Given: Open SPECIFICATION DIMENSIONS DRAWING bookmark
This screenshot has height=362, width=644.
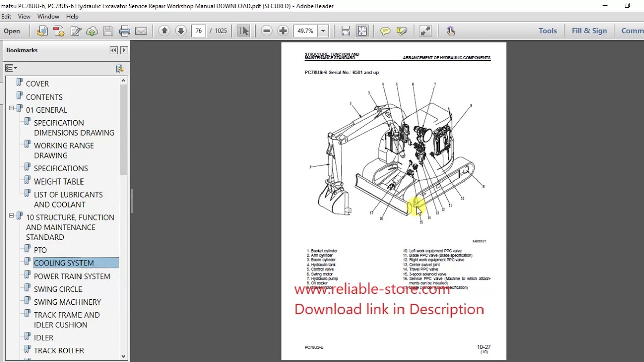Looking at the screenshot, I should (x=74, y=128).
